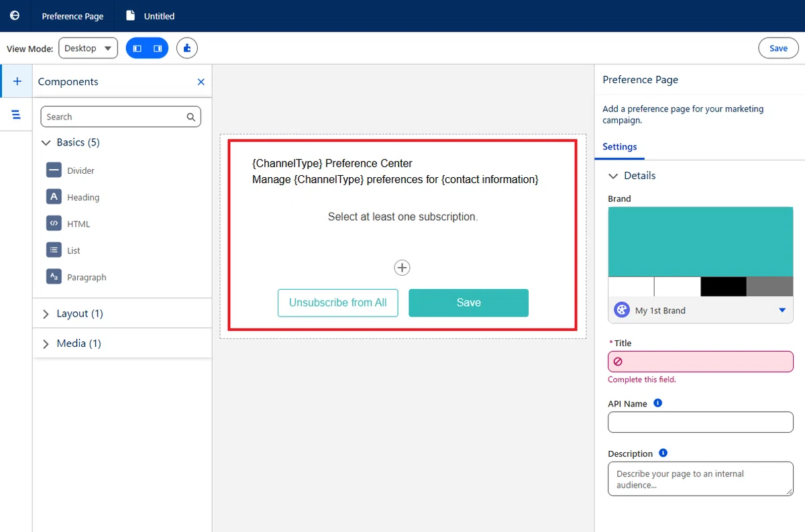This screenshot has height=532, width=805.
Task: Toggle the left panel visibility
Action: click(137, 48)
